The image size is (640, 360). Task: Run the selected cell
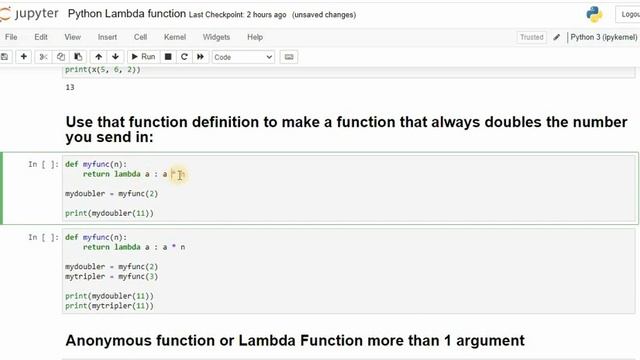143,57
